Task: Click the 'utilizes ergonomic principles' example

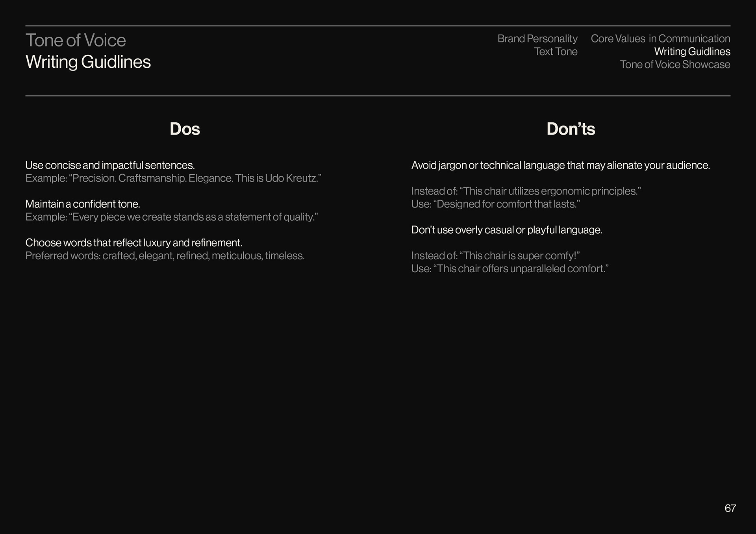Action: tap(526, 191)
